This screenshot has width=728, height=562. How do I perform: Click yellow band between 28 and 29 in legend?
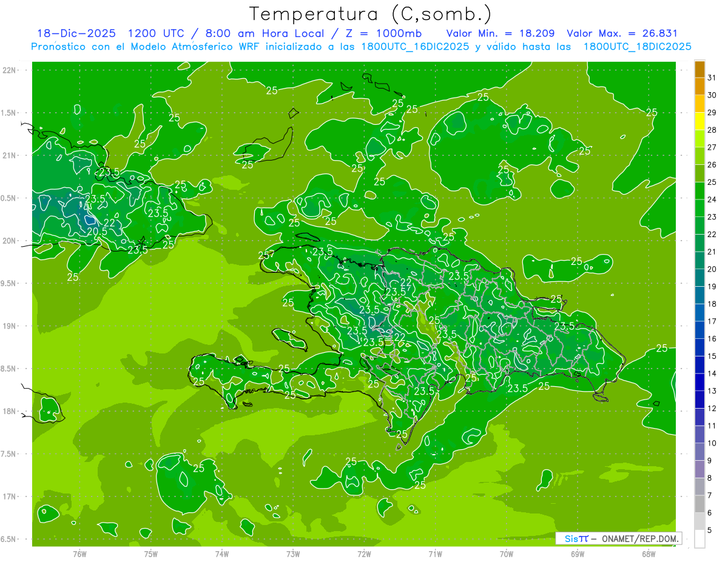[699, 121]
